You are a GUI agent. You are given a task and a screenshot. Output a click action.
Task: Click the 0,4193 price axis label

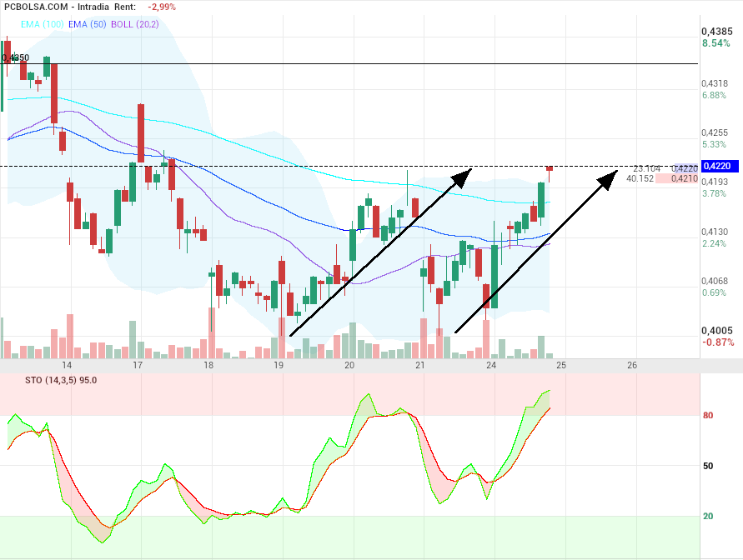[715, 182]
